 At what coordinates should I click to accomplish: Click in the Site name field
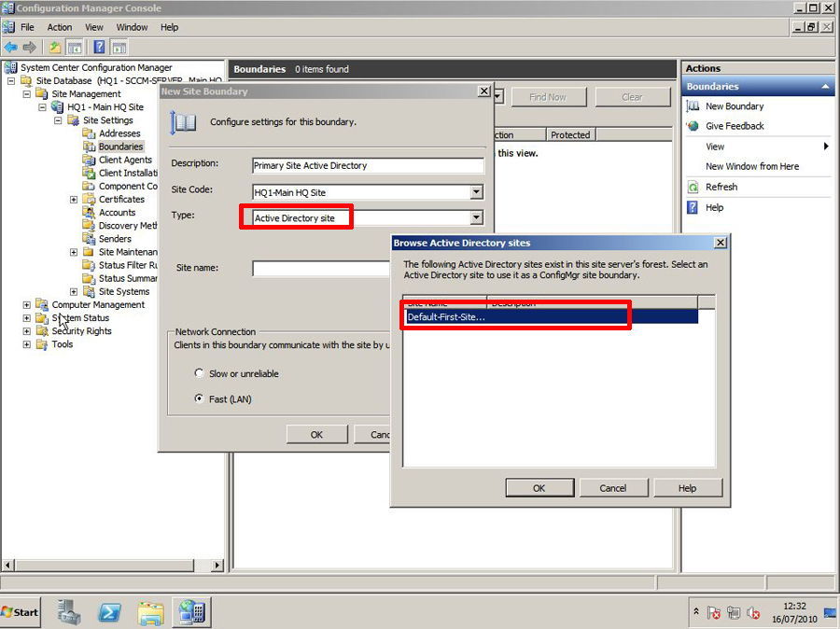(x=321, y=269)
